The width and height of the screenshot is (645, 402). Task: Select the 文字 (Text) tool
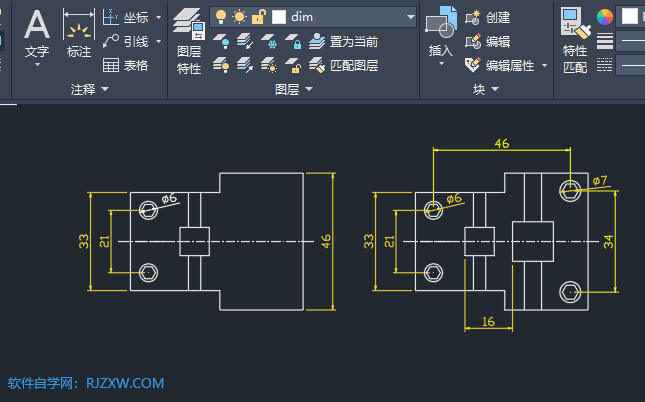coord(36,28)
